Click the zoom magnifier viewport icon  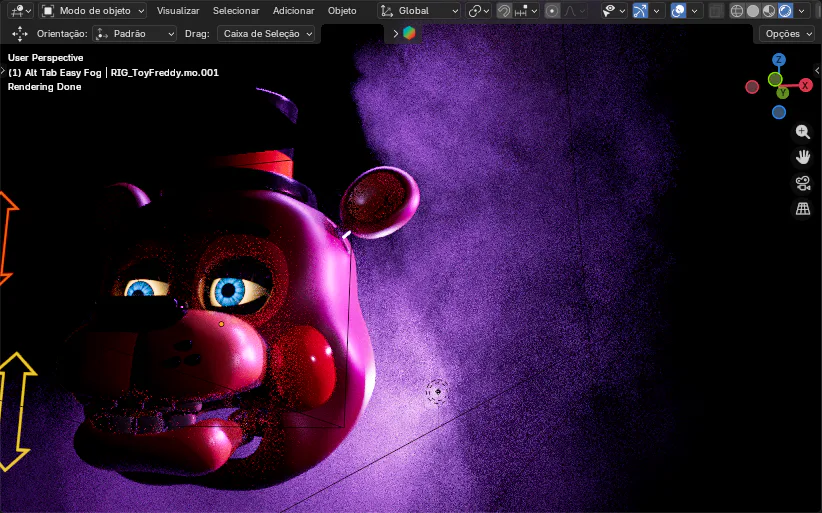pyautogui.click(x=803, y=132)
